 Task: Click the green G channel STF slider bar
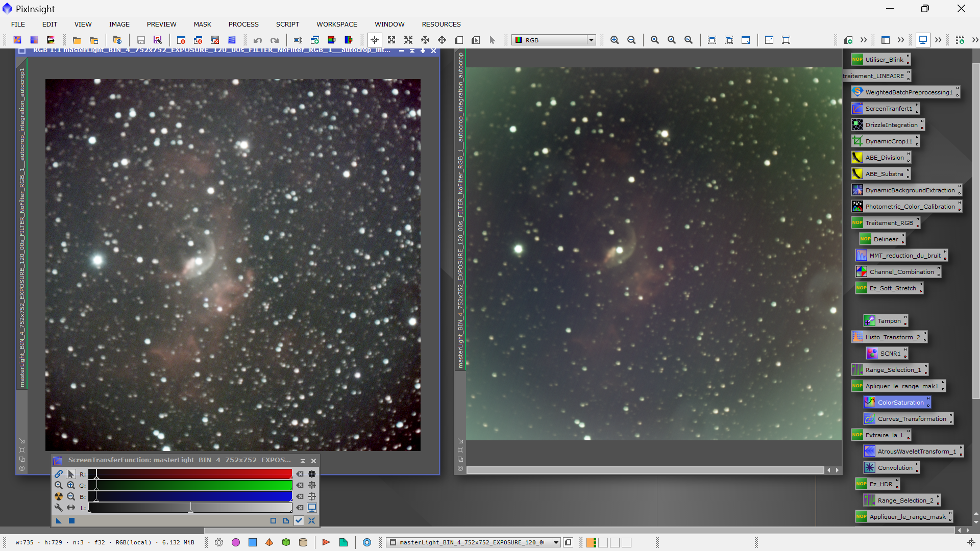tap(190, 485)
